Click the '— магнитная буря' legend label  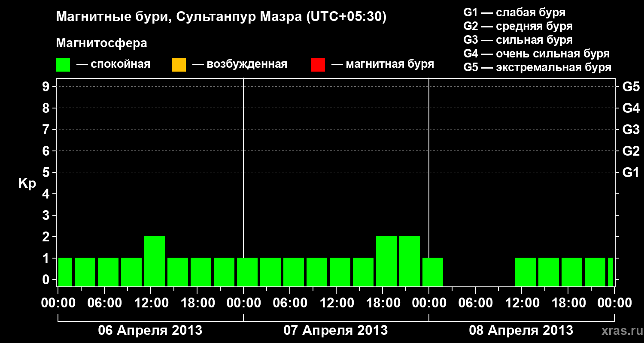coord(383,64)
